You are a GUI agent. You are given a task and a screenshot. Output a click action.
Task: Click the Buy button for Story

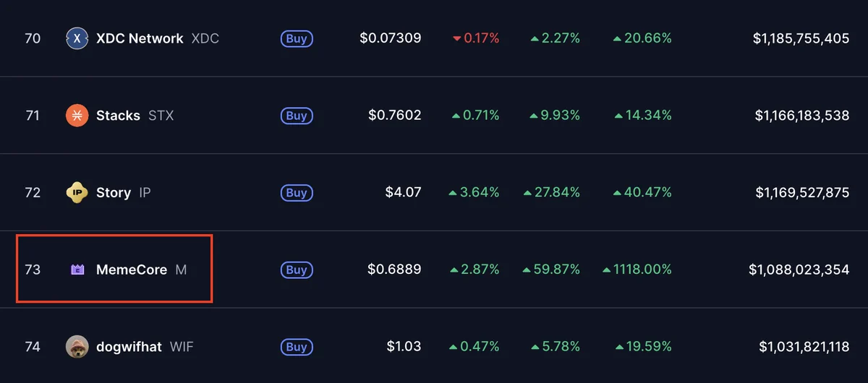click(297, 192)
